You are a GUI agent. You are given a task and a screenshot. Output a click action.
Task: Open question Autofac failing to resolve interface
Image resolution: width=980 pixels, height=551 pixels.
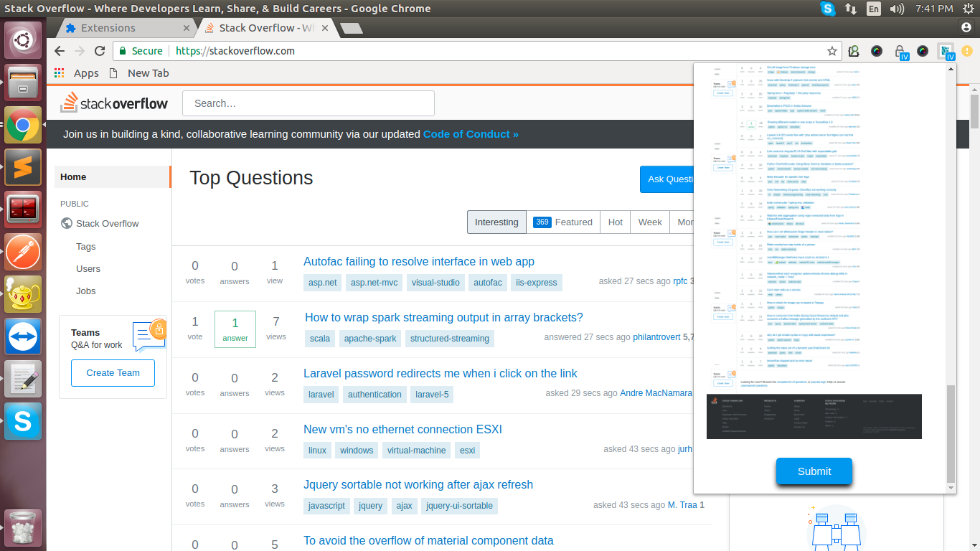coord(419,261)
